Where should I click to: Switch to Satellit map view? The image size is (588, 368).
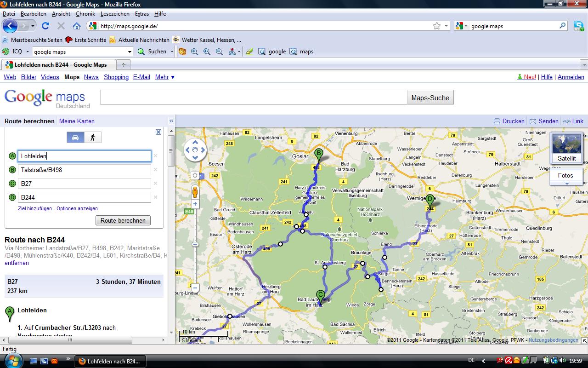point(566,148)
